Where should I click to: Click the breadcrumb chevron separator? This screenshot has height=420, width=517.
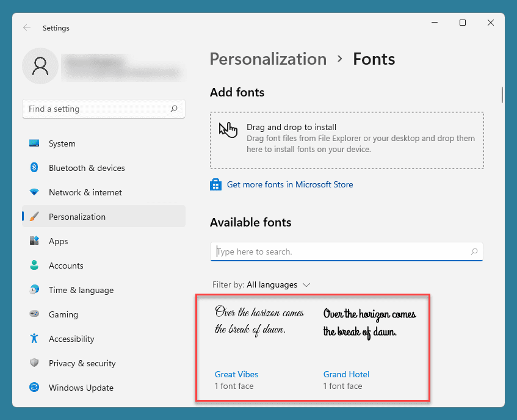(339, 59)
